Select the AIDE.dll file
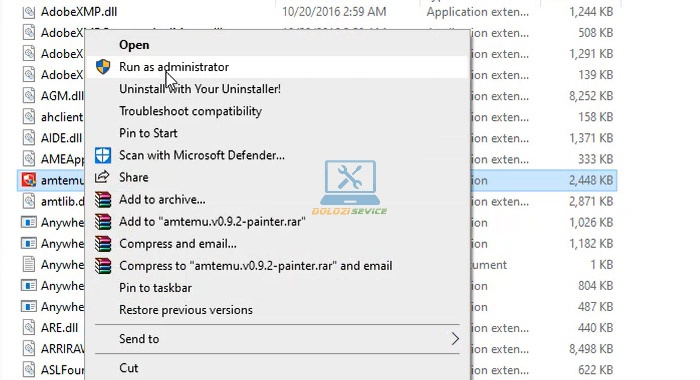 tap(61, 138)
